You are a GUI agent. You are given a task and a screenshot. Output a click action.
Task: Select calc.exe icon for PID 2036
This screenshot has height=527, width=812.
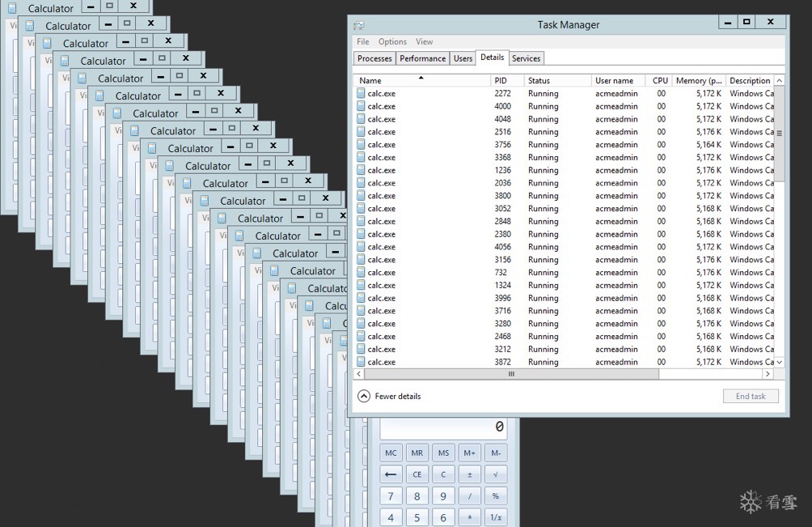pos(361,183)
